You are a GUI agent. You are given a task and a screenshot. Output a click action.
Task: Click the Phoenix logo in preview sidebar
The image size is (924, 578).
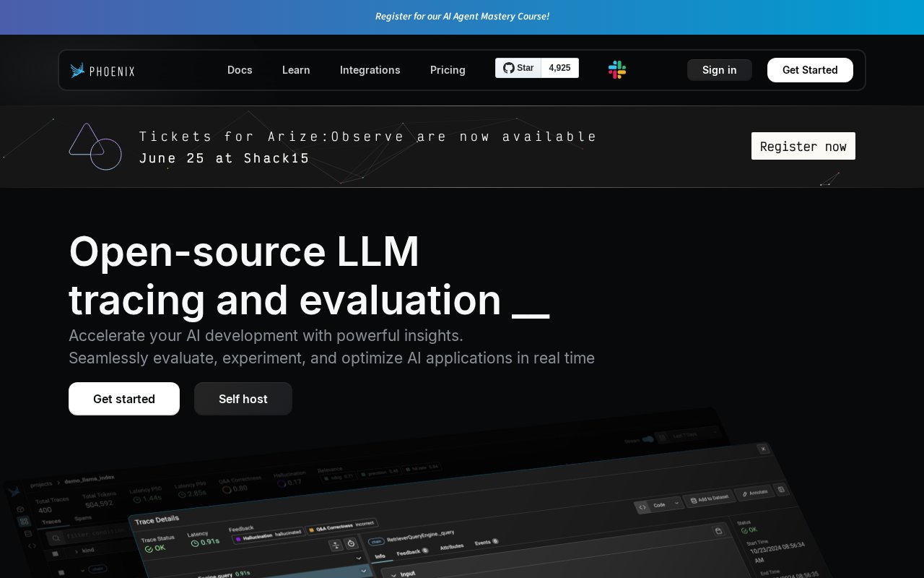[14, 491]
